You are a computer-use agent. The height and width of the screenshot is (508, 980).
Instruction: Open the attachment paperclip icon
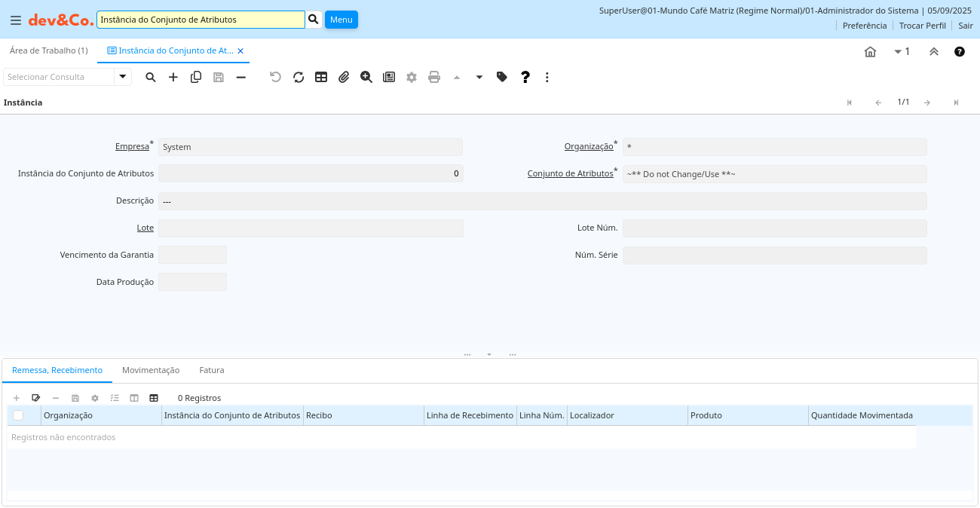click(344, 77)
